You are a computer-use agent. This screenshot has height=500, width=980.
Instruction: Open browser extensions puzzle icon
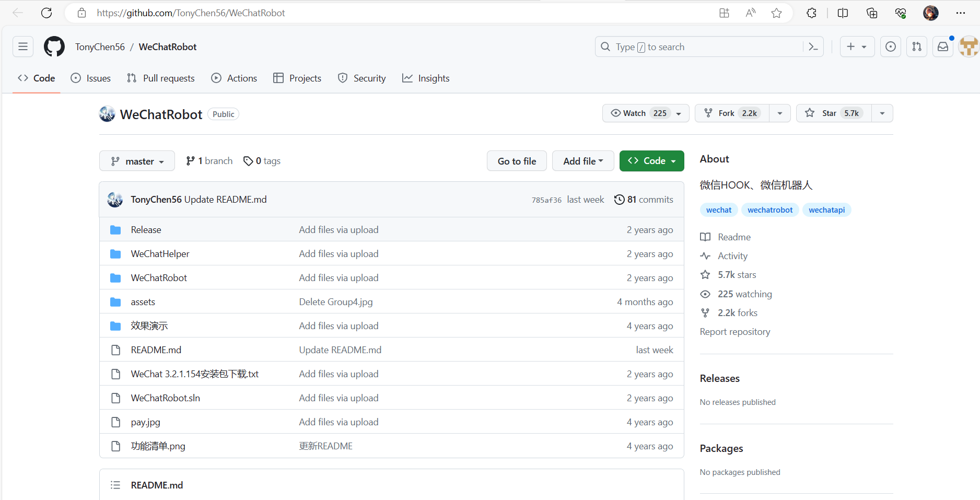pos(811,13)
